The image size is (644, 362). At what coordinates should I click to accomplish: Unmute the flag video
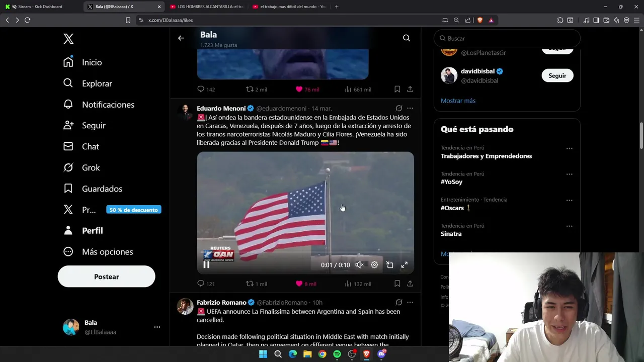tap(359, 265)
